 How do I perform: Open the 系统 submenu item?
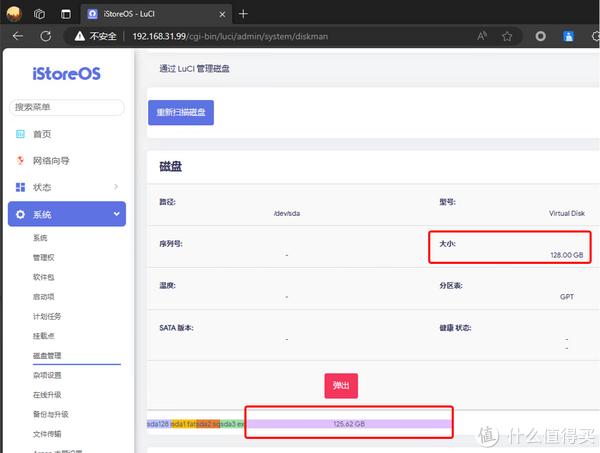[40, 238]
